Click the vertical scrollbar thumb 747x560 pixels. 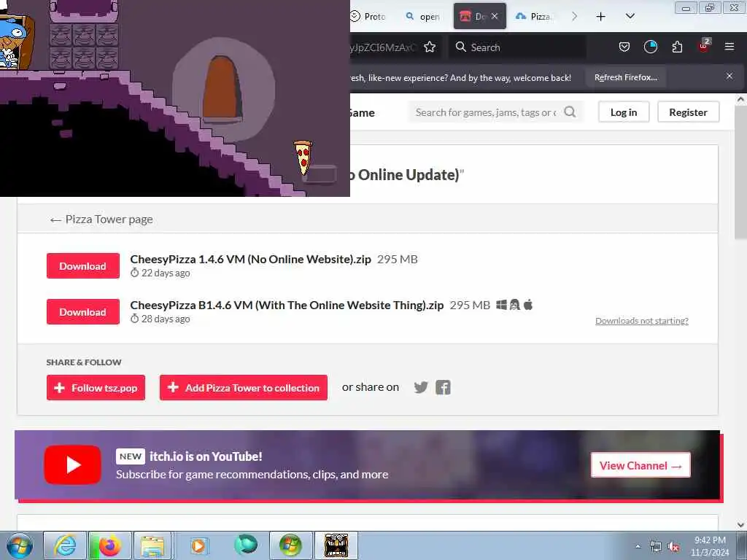pos(740,172)
